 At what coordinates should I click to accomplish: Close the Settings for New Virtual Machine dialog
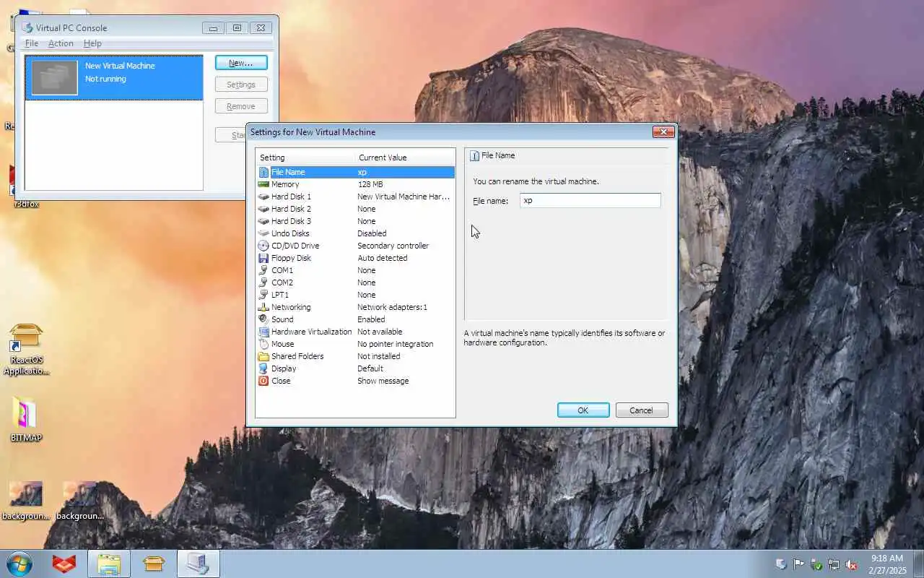point(663,131)
